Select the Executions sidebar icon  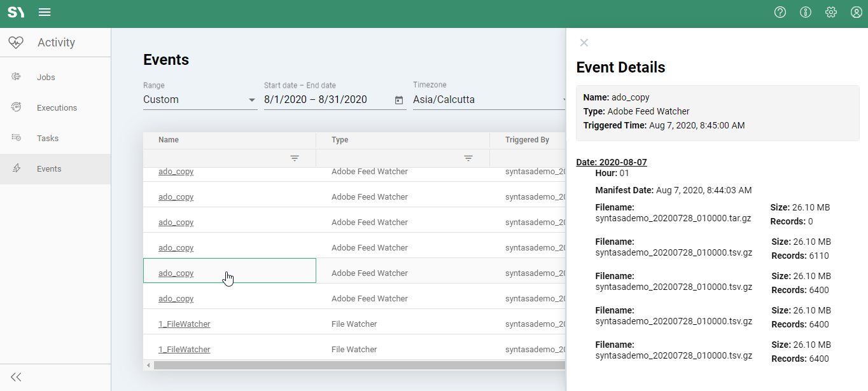click(55, 107)
